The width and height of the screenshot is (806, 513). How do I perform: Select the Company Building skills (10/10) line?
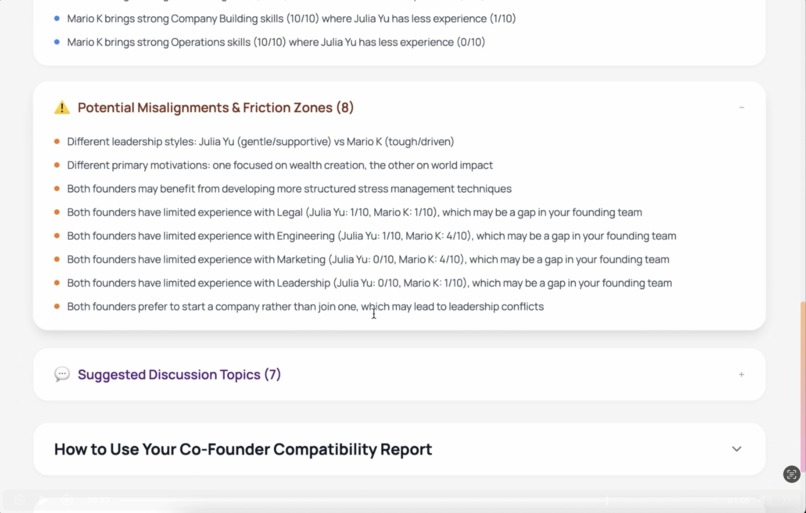[291, 19]
